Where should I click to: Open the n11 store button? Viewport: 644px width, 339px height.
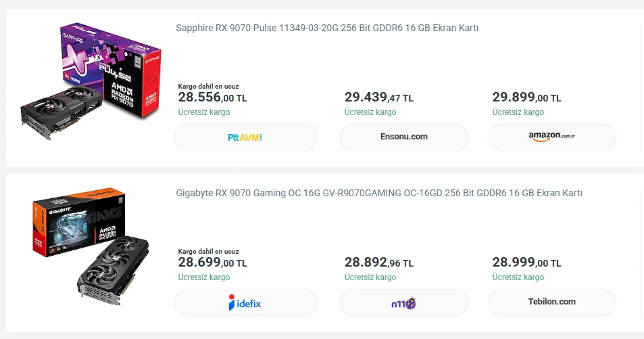[x=403, y=302]
